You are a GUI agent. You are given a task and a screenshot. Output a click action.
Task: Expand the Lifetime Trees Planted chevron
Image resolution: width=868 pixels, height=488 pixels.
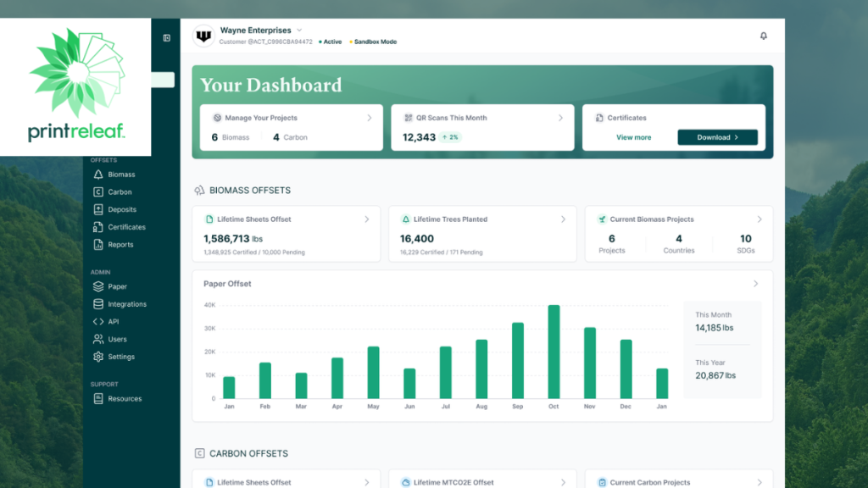pyautogui.click(x=563, y=219)
